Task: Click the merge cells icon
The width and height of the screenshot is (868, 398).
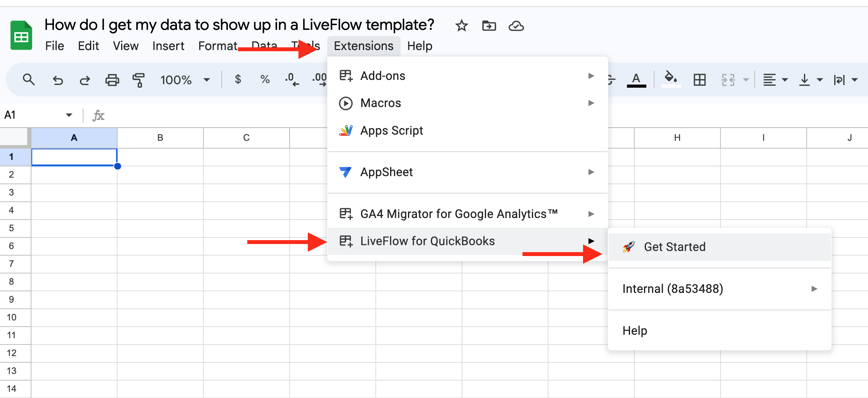Action: [728, 80]
